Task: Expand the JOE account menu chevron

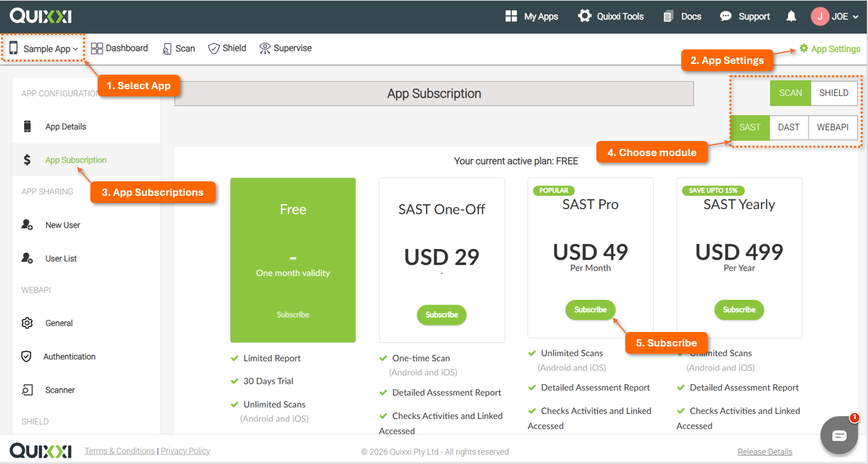Action: coord(855,17)
